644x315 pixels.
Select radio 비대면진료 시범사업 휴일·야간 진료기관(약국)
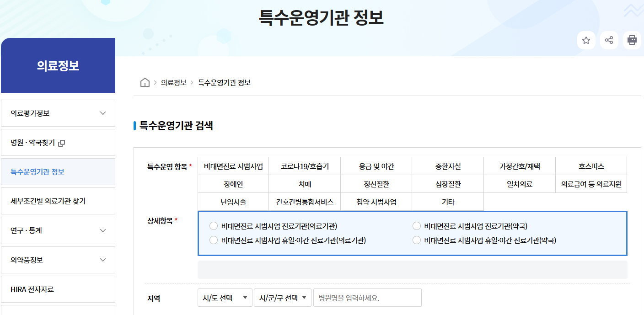click(416, 240)
